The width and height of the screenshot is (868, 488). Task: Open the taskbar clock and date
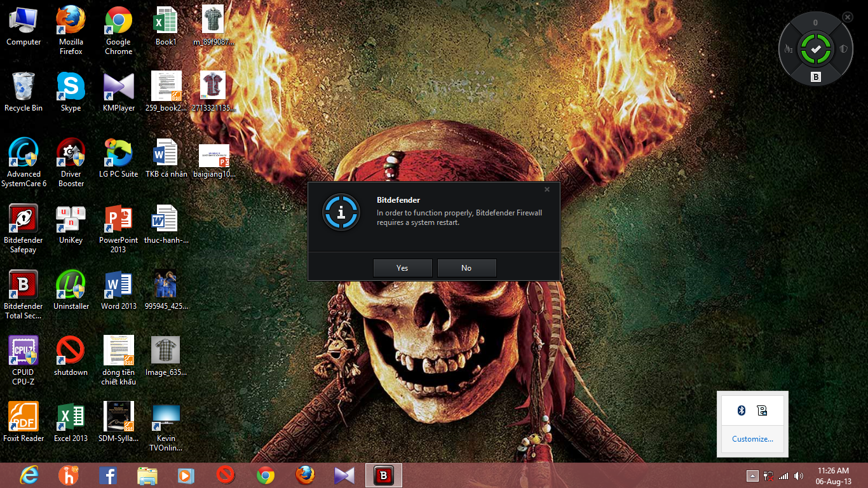pyautogui.click(x=834, y=476)
